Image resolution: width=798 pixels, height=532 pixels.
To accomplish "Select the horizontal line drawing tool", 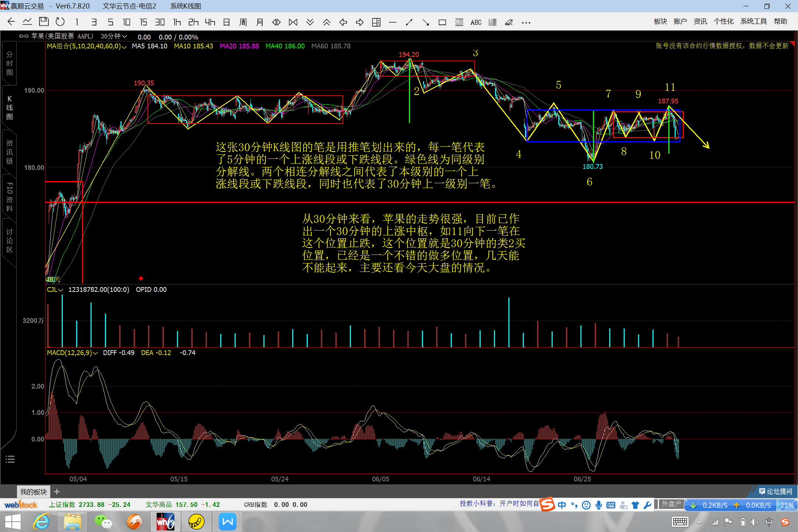I will pyautogui.click(x=393, y=23).
